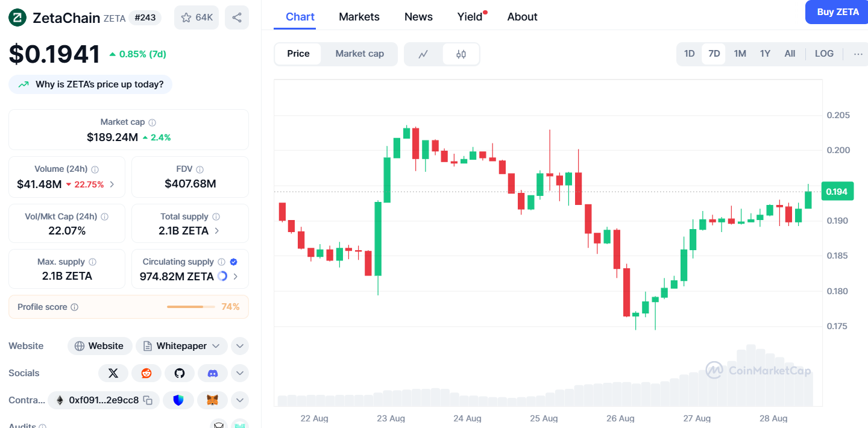868x428 pixels.
Task: Select the 1M time range
Action: [x=740, y=54]
